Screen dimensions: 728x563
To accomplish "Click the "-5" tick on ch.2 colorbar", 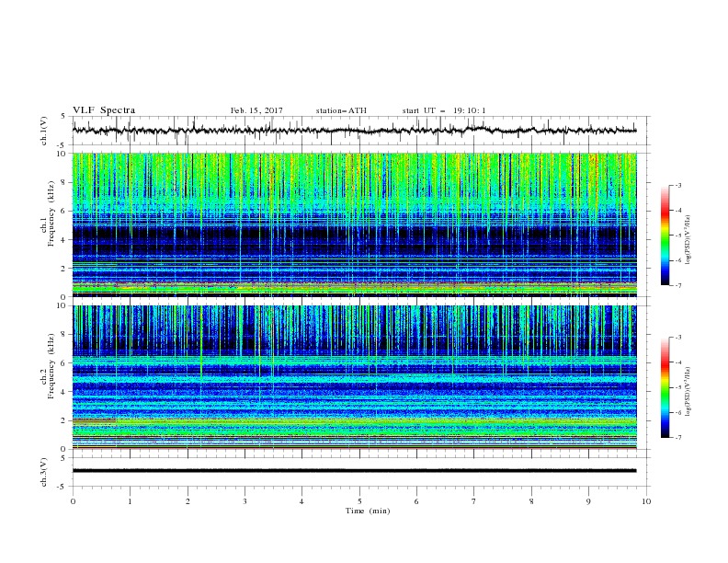I will tap(677, 387).
